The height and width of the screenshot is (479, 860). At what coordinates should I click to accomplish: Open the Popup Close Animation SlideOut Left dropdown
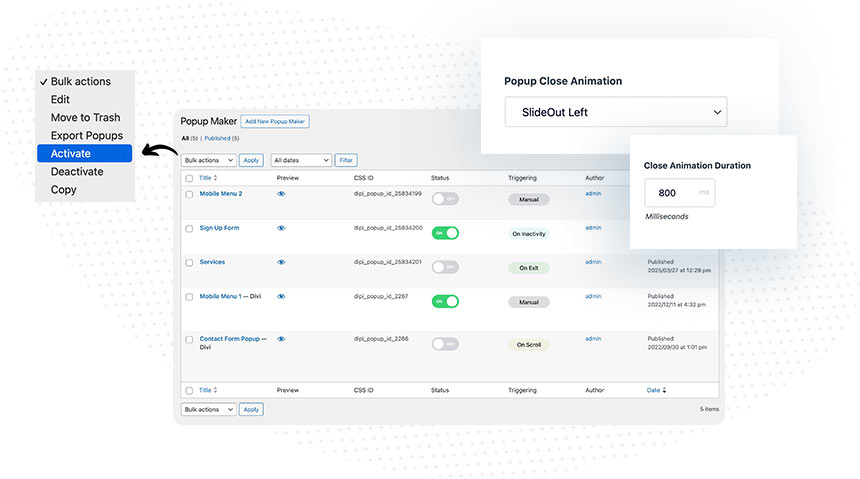point(616,112)
